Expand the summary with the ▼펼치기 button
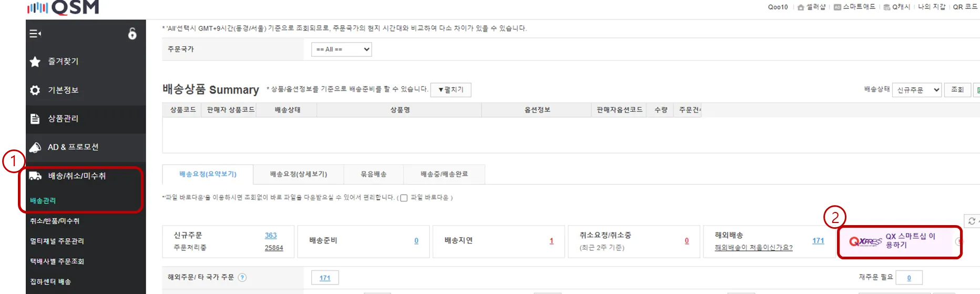 coord(451,90)
